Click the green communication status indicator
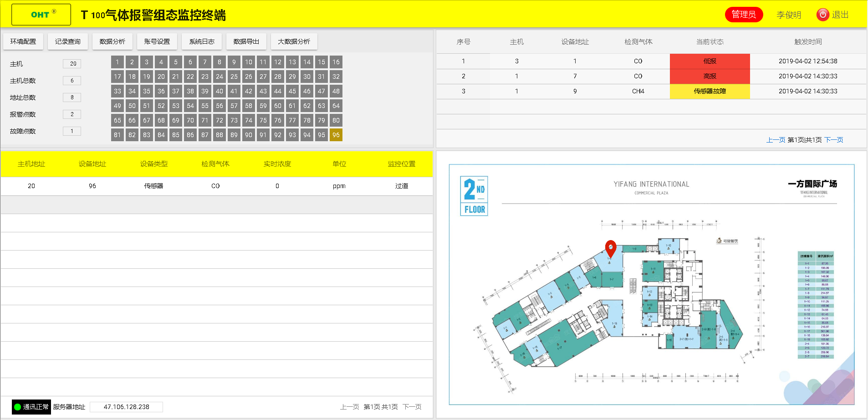 coord(18,407)
